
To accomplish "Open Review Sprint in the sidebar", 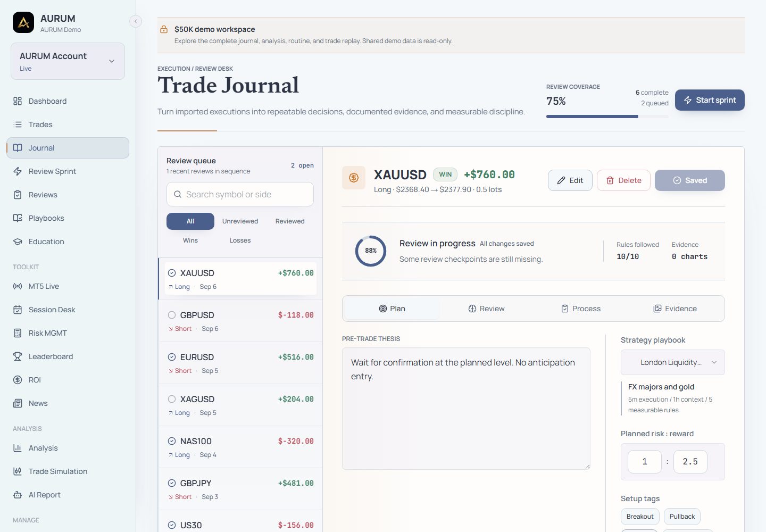I will (x=68, y=171).
